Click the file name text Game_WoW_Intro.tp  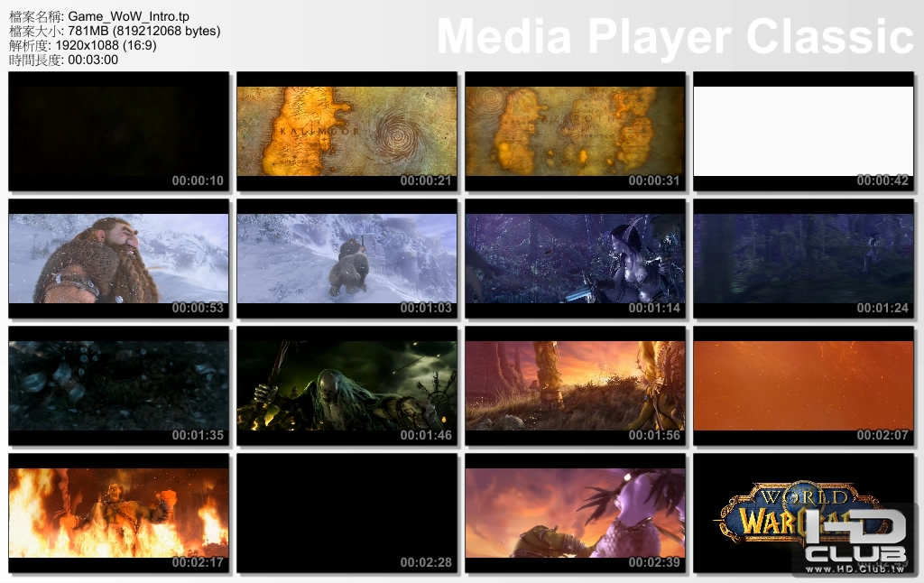(128, 16)
